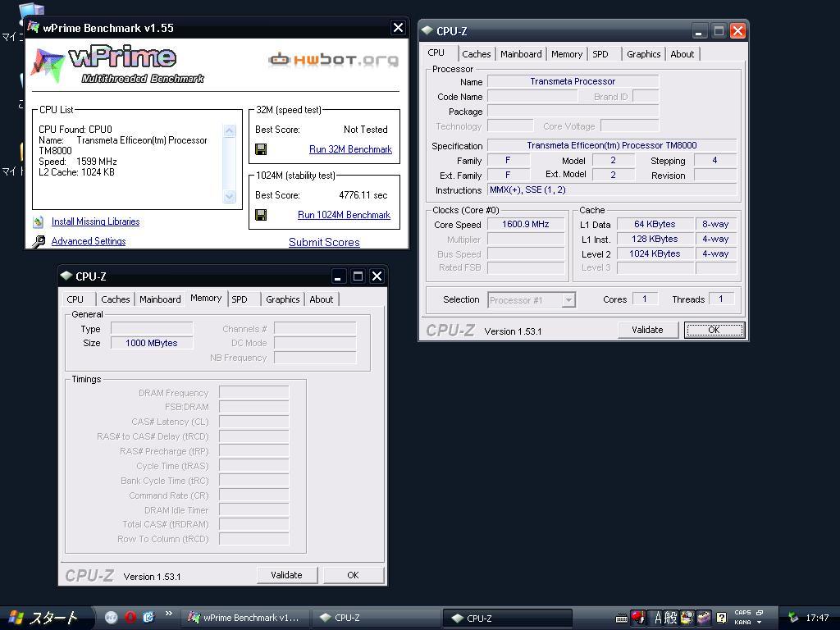Toggle the CAPS indicator in language bar
Image resolution: width=840 pixels, height=630 pixels.
[742, 612]
